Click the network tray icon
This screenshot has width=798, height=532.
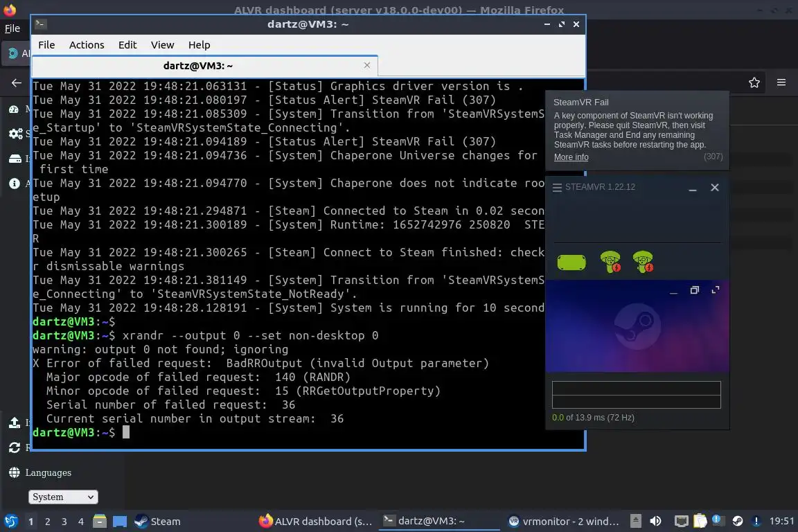coord(681,521)
